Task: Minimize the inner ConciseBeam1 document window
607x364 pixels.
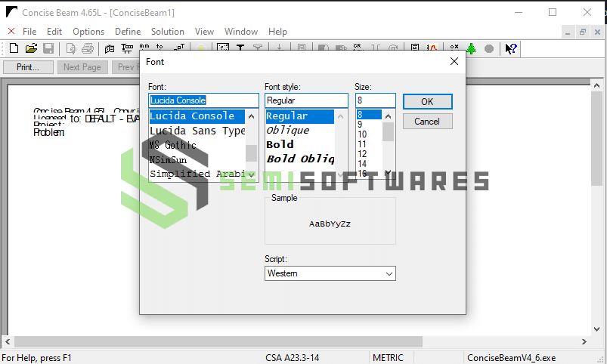Action: point(568,32)
